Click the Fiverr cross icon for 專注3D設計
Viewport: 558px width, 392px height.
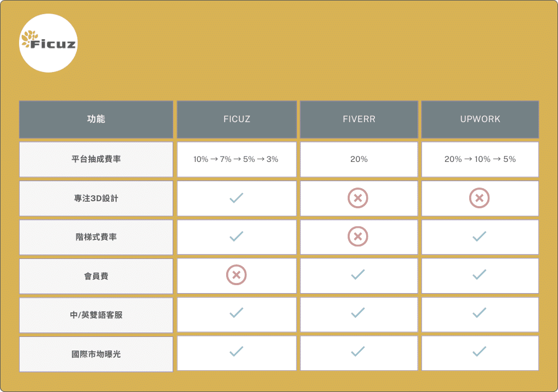(358, 198)
